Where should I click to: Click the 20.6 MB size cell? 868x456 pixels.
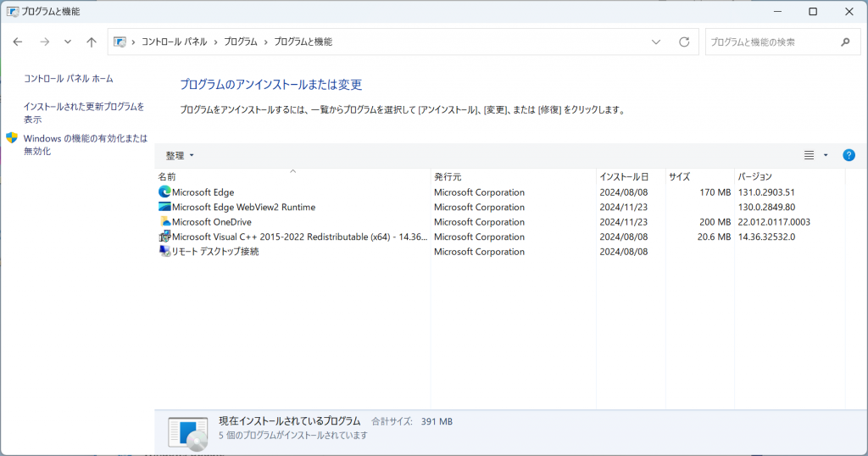(714, 236)
